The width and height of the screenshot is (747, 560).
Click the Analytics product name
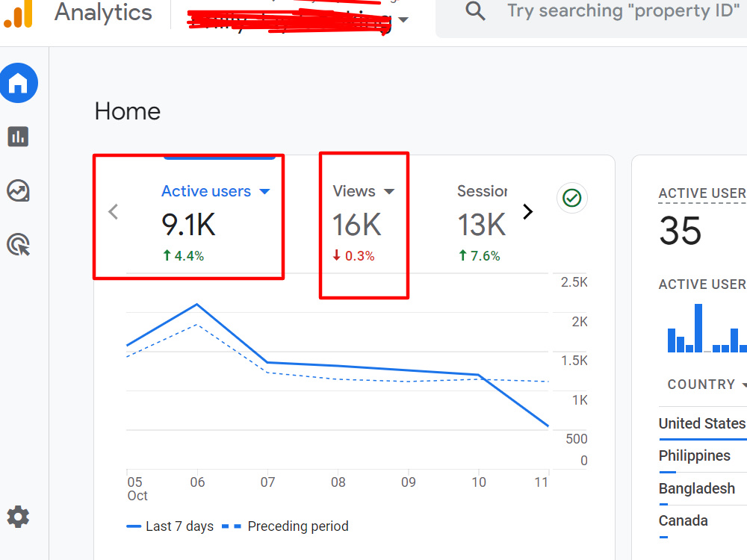pyautogui.click(x=103, y=12)
